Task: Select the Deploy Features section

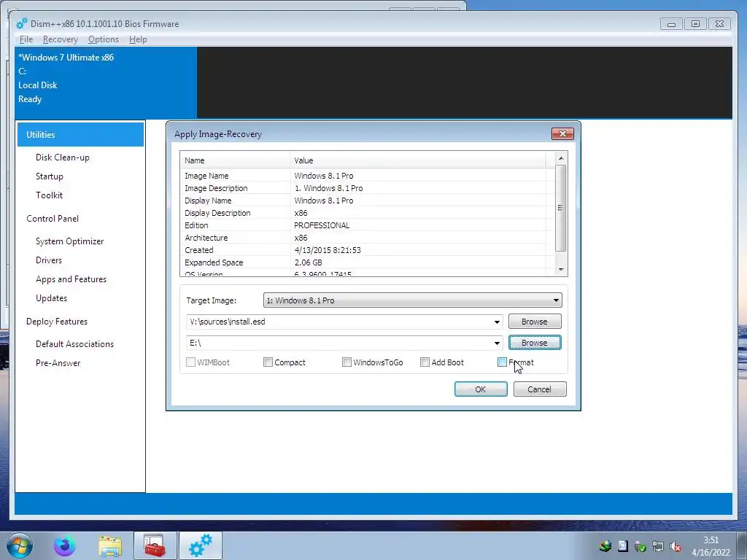Action: 57,322
